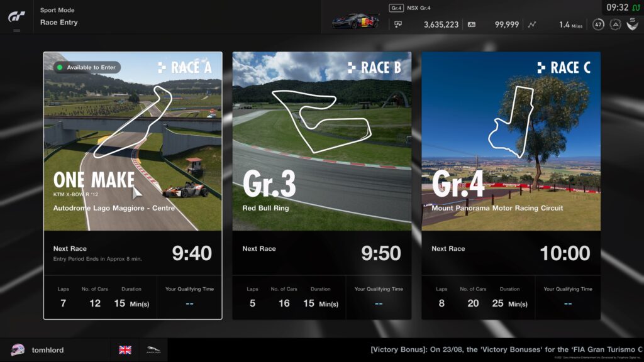Open the GT logo main menu

(x=16, y=16)
